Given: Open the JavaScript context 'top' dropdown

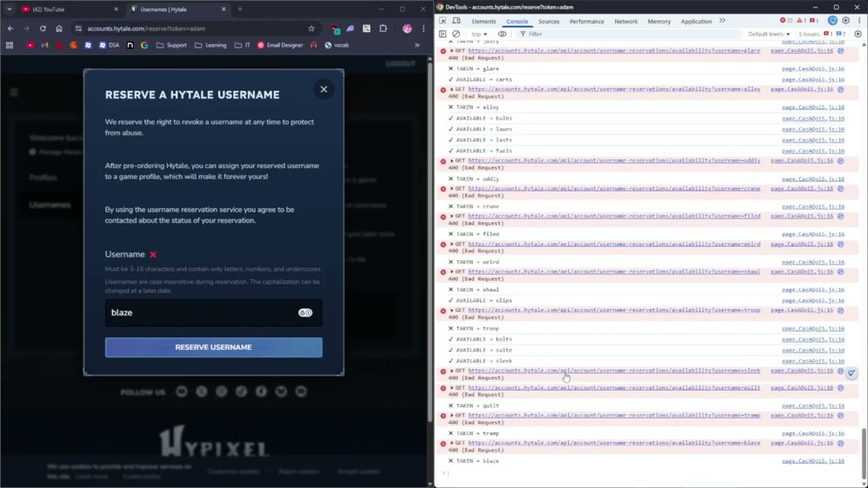Looking at the screenshot, I should tap(479, 34).
